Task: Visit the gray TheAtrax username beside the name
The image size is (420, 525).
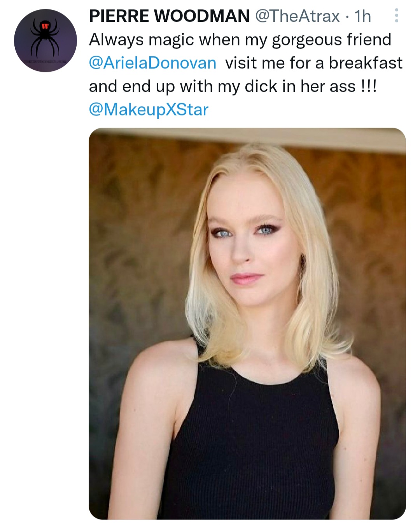Action: [297, 16]
